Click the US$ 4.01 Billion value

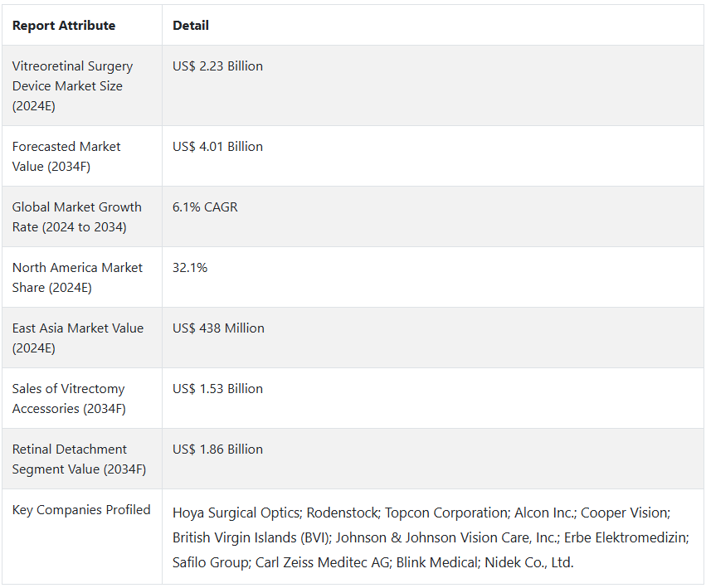(x=217, y=147)
